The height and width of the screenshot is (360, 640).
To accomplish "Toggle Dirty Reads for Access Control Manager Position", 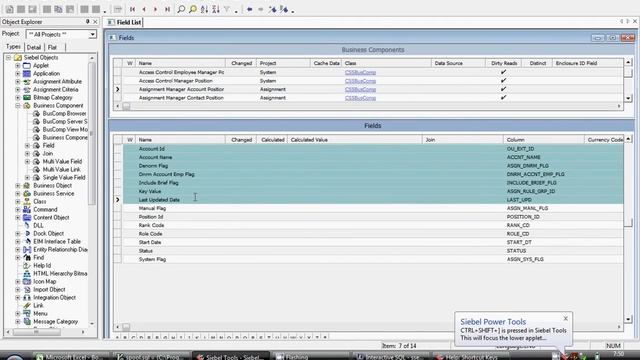I will click(503, 80).
